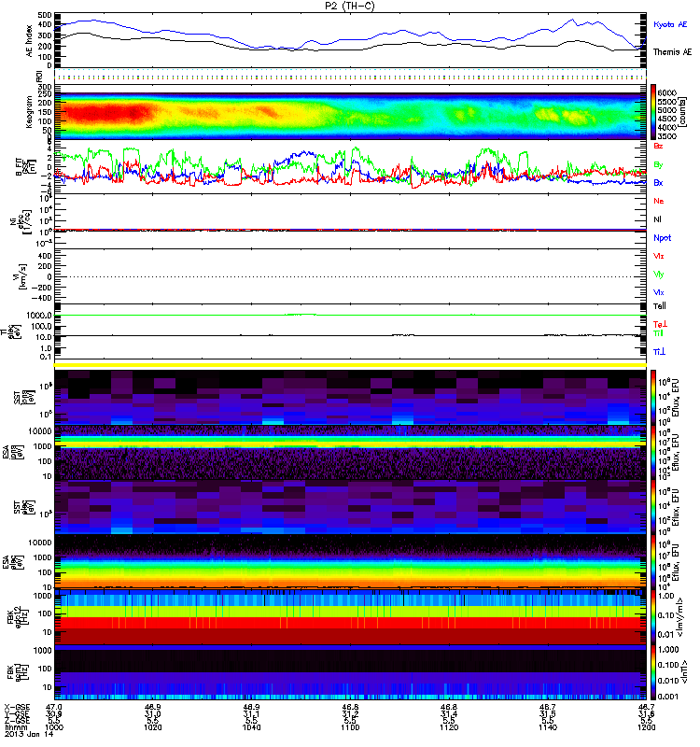This screenshot has width=700, height=747.
Task: Click the 1040 time tick label
Action: [x=251, y=727]
